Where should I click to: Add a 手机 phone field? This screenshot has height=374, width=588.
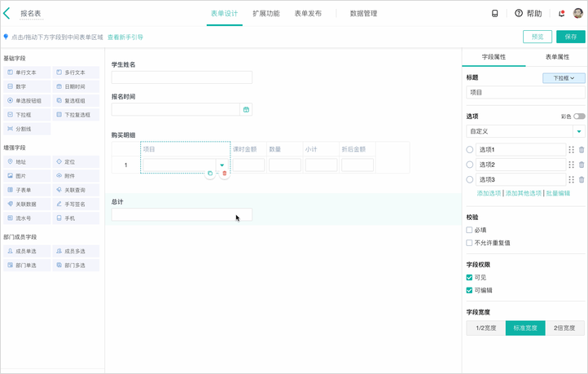coord(76,218)
